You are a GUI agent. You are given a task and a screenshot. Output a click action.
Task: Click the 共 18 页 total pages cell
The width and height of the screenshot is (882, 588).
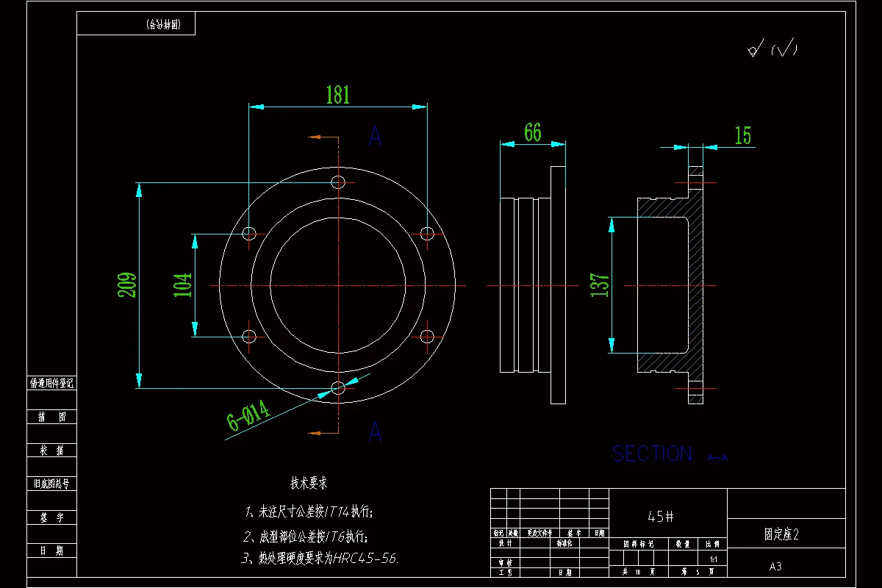(x=639, y=571)
